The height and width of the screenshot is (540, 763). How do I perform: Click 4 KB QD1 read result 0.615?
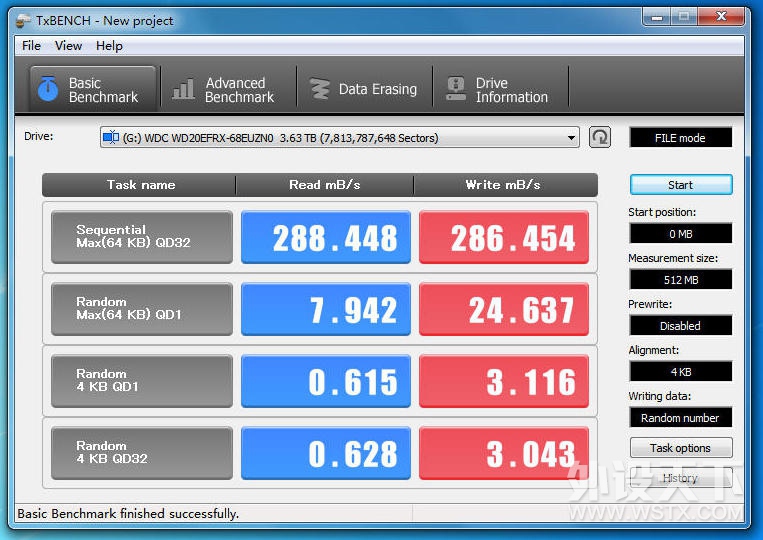click(x=326, y=381)
